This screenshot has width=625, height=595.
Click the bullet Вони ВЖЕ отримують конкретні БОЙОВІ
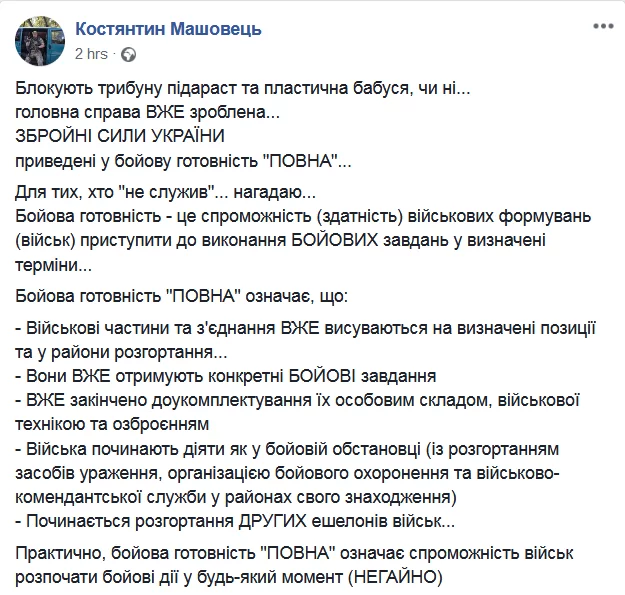click(x=226, y=376)
